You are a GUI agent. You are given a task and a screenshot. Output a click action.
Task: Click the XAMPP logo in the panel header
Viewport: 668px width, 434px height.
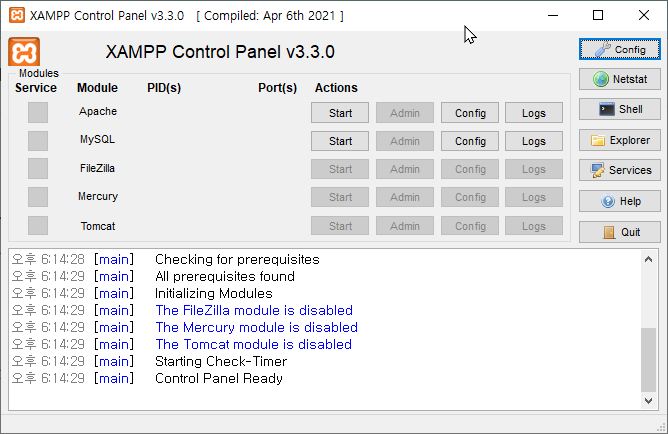(24, 52)
